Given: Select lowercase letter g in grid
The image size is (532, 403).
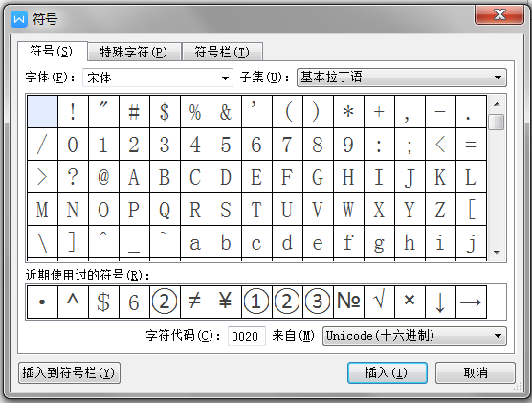Looking at the screenshot, I should pos(379,242).
